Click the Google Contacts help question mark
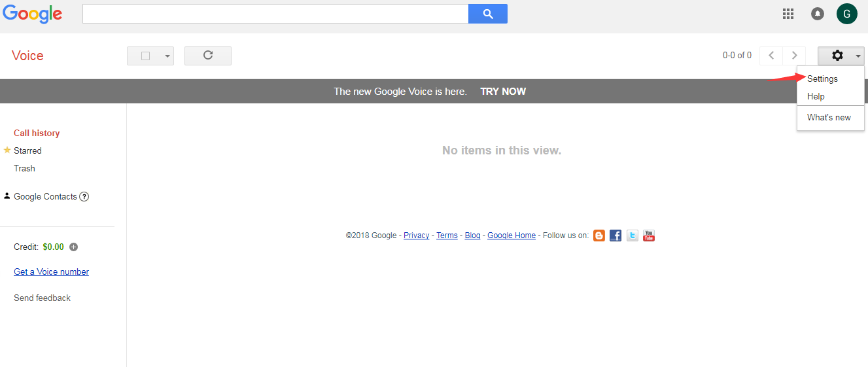 tap(84, 197)
